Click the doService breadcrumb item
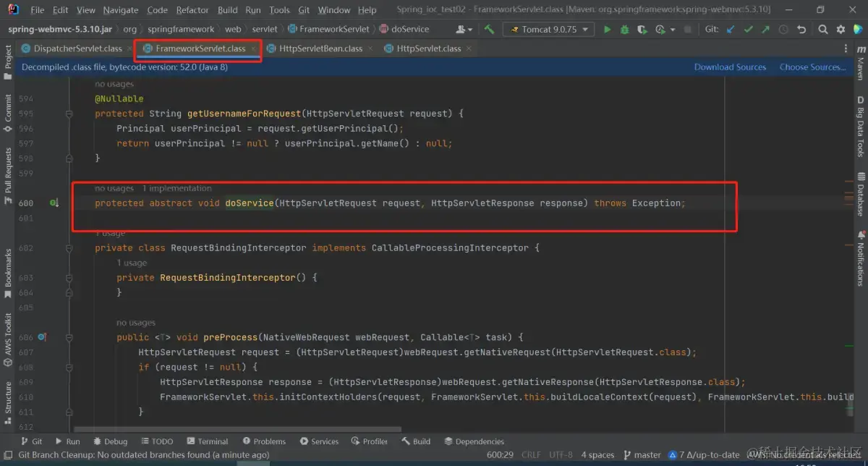This screenshot has width=868, height=466. tap(404, 30)
